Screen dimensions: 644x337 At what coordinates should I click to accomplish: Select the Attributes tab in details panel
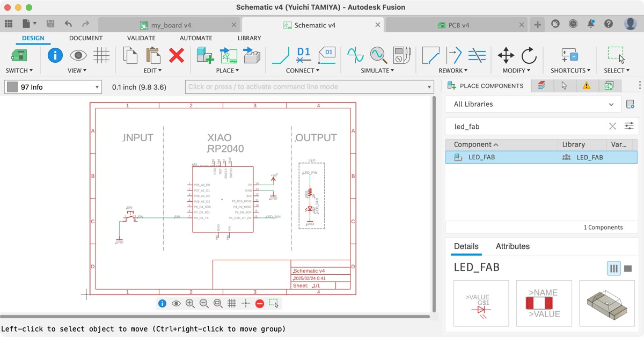513,246
